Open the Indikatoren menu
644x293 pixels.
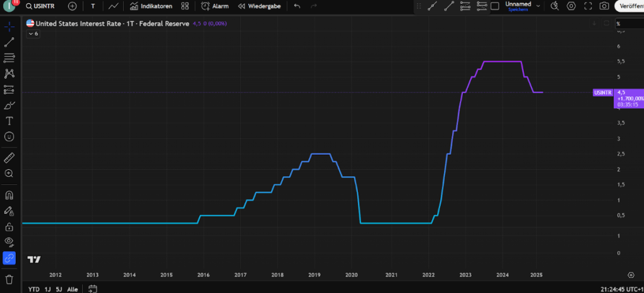coord(151,6)
